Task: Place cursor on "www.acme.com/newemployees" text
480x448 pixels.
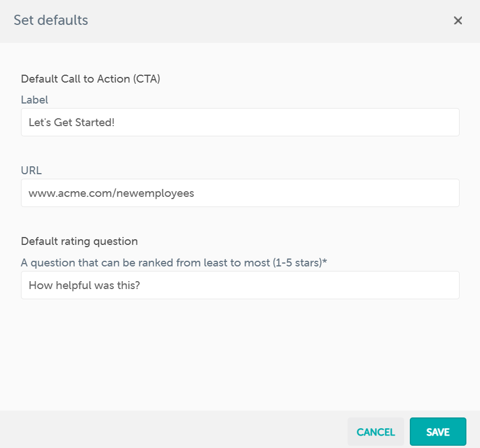Action: click(111, 193)
